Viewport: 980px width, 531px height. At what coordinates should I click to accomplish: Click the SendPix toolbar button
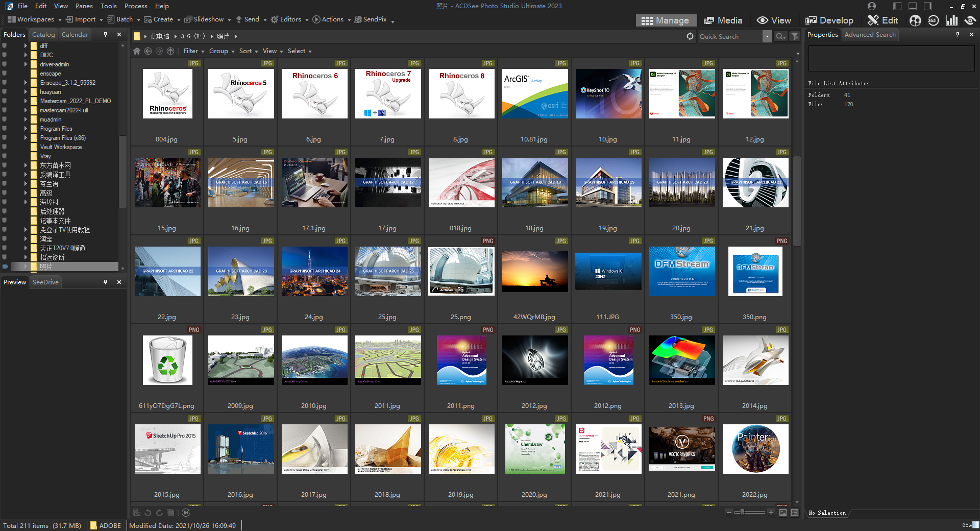click(371, 19)
